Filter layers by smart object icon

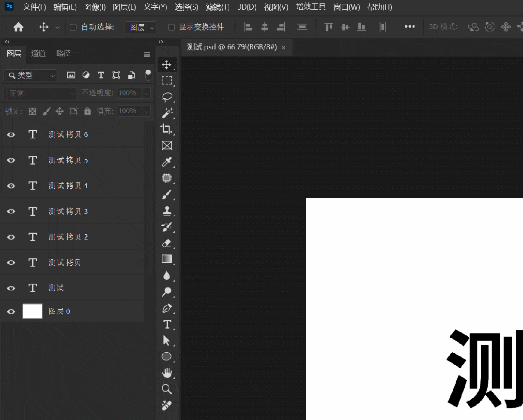pos(131,75)
